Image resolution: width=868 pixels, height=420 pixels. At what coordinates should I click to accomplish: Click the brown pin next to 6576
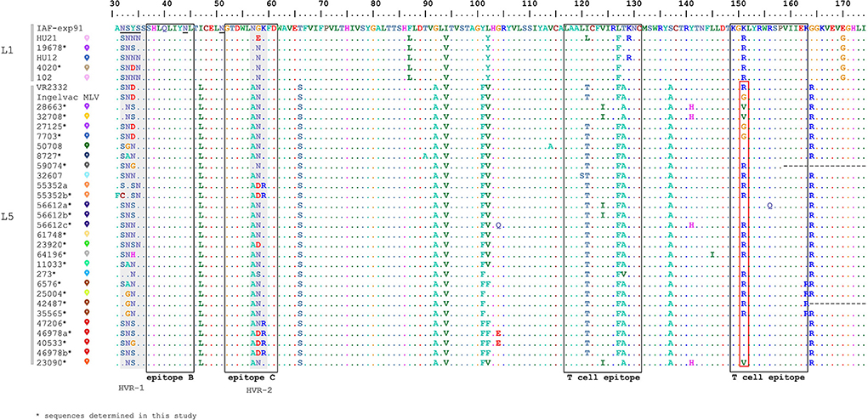(87, 284)
